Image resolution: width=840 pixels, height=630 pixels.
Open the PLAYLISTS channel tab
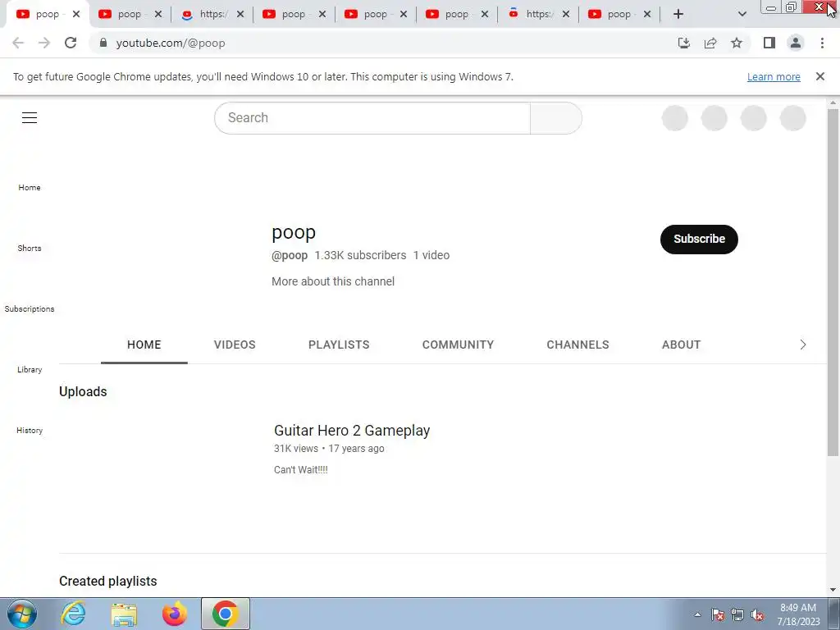[339, 345]
